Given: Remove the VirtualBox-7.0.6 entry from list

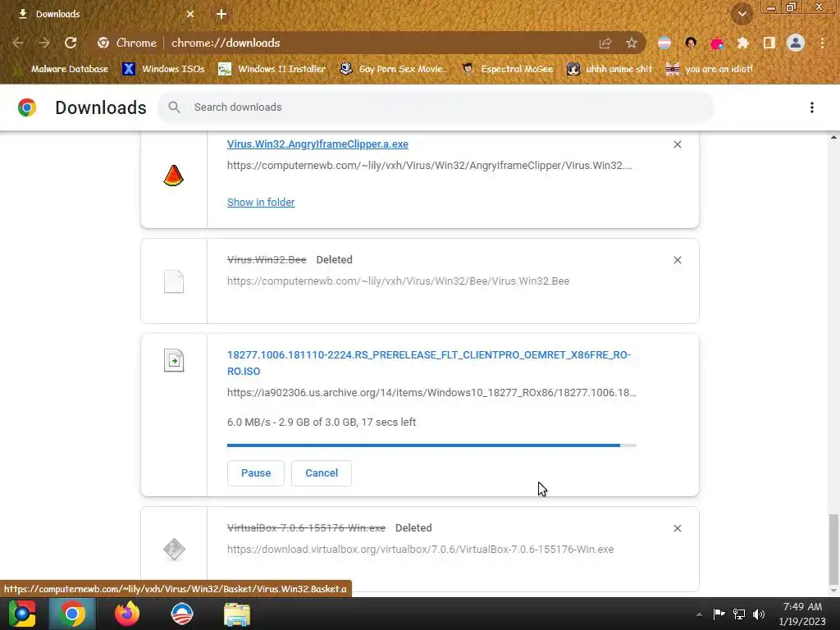Looking at the screenshot, I should (677, 528).
